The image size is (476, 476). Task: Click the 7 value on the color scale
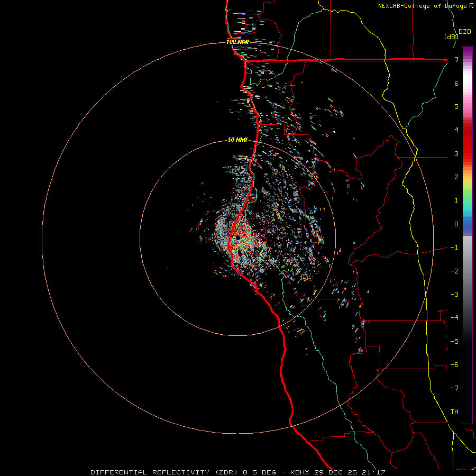coord(456,59)
